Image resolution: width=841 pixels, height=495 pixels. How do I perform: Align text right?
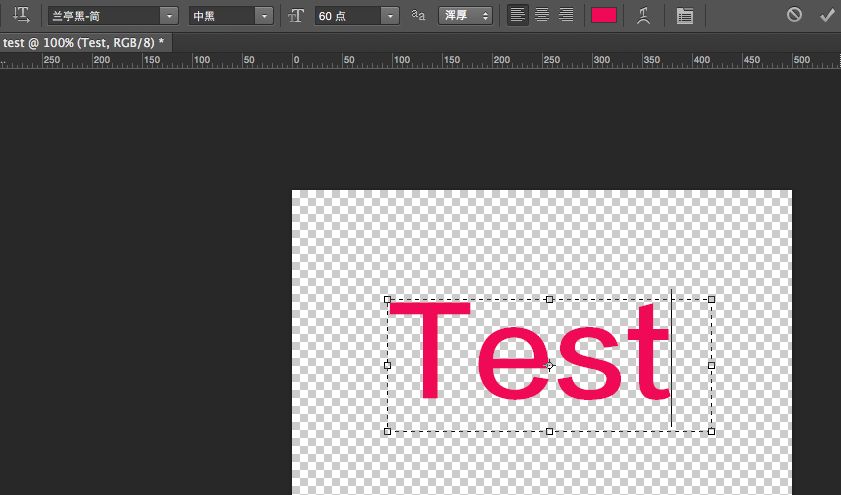click(566, 15)
